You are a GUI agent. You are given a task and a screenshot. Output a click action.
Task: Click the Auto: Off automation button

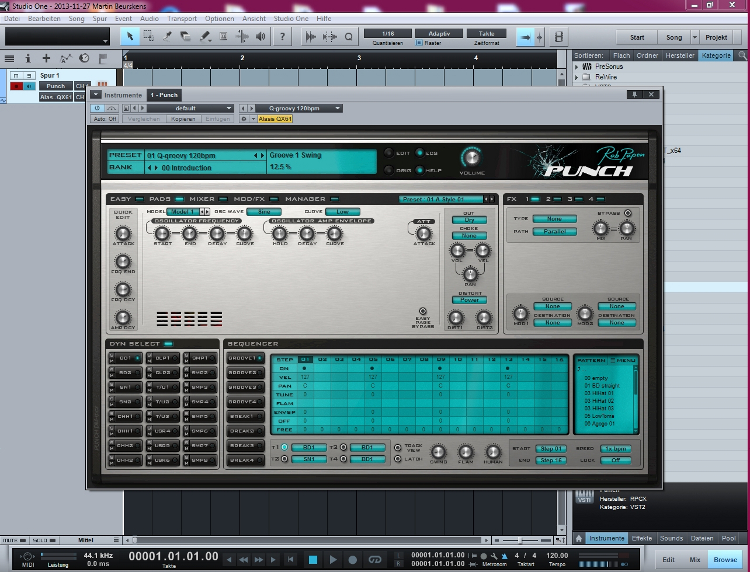[x=105, y=119]
